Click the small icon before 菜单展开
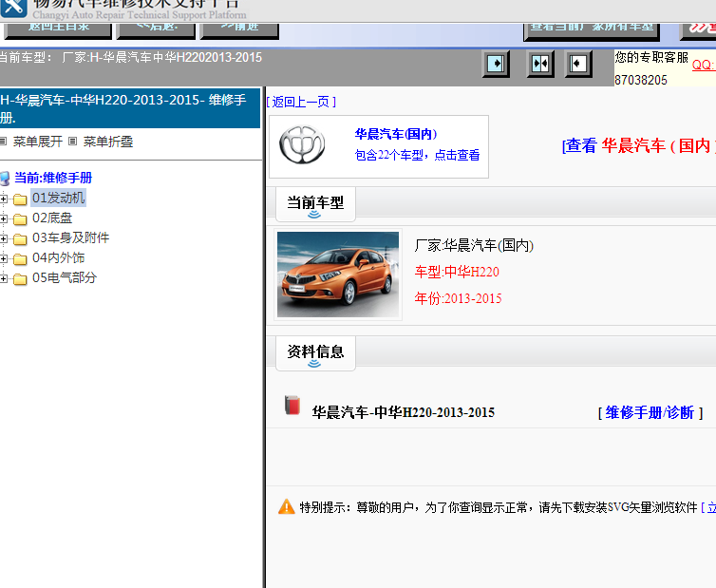This screenshot has width=716, height=588. (x=3, y=142)
